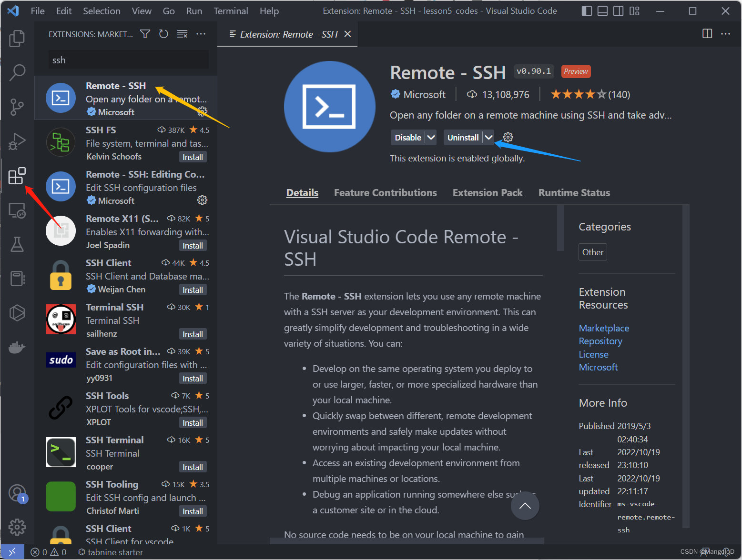The image size is (742, 560).
Task: Switch to the Extension Pack tab
Action: tap(488, 193)
